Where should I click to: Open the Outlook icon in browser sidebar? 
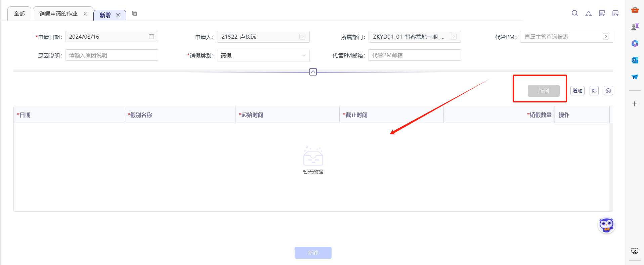pyautogui.click(x=635, y=60)
